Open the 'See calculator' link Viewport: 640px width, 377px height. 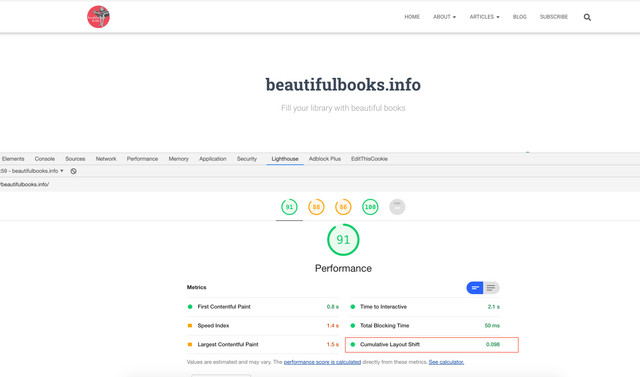(446, 362)
